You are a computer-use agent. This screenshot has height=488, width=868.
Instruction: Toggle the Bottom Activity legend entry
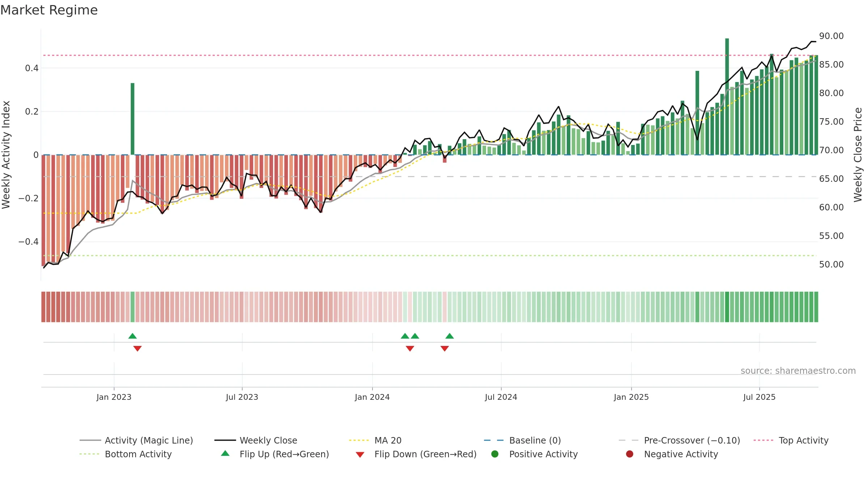pyautogui.click(x=125, y=454)
